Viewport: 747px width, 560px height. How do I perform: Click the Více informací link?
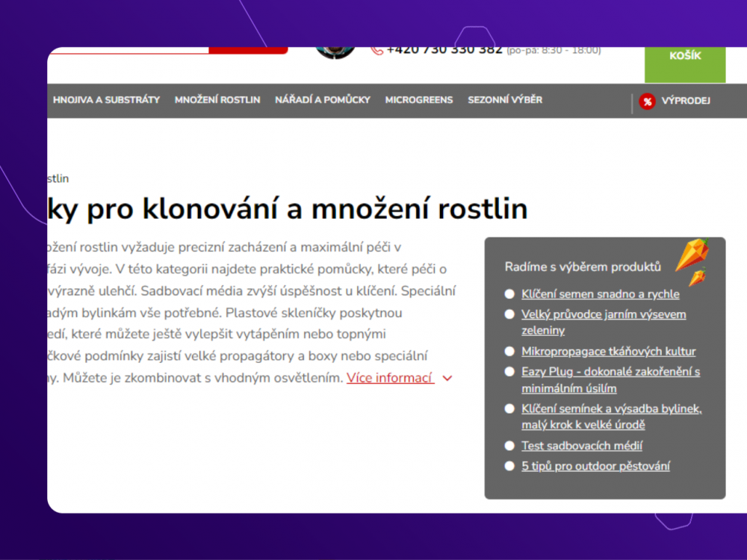coord(390,378)
